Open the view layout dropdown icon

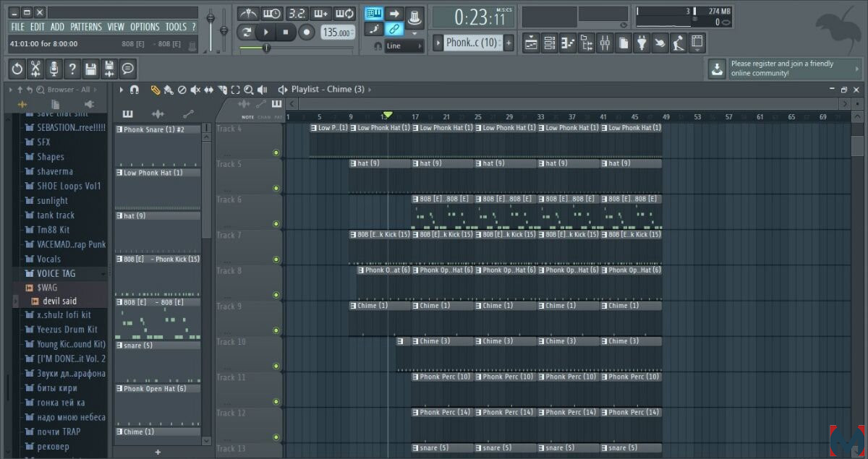coord(697,43)
